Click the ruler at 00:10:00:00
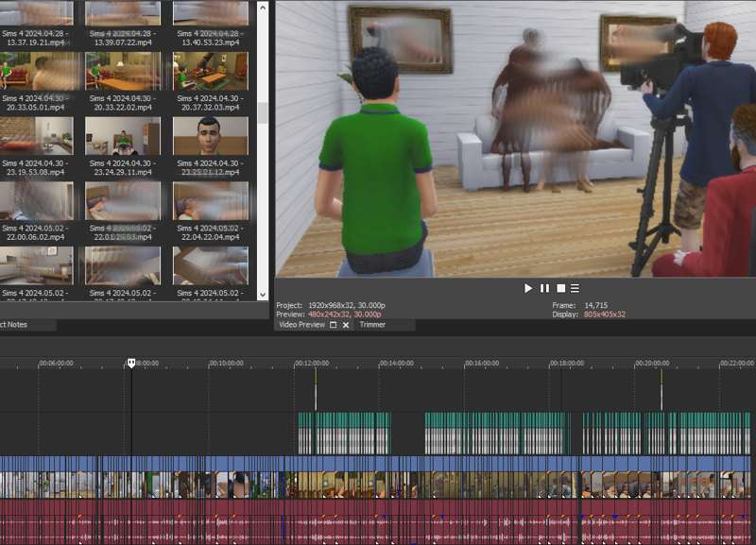 click(227, 363)
